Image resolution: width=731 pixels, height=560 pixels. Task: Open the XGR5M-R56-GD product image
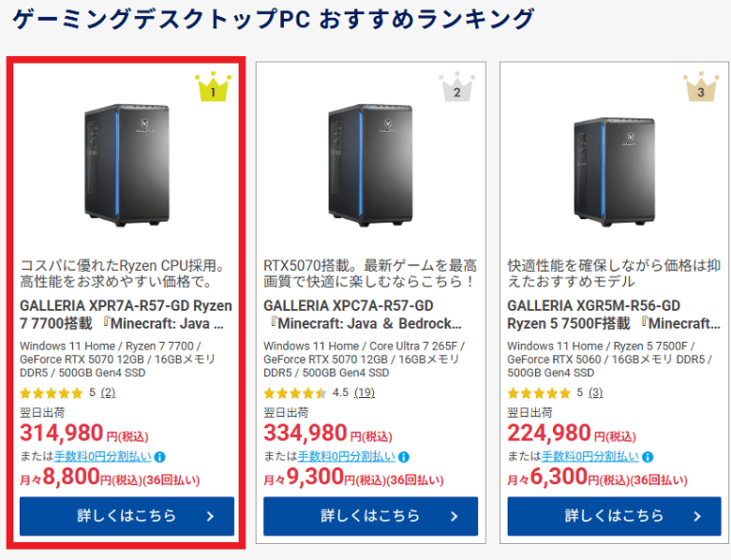point(614,164)
